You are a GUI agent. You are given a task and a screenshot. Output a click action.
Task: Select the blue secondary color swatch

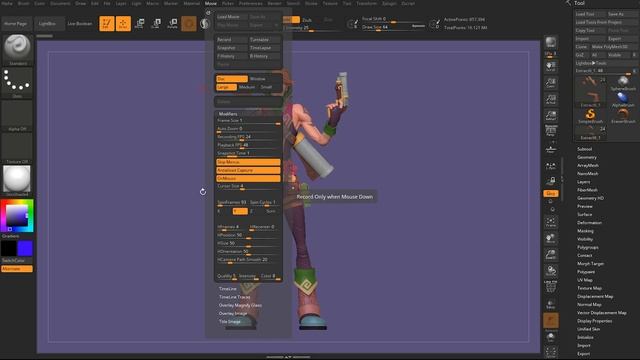point(25,248)
